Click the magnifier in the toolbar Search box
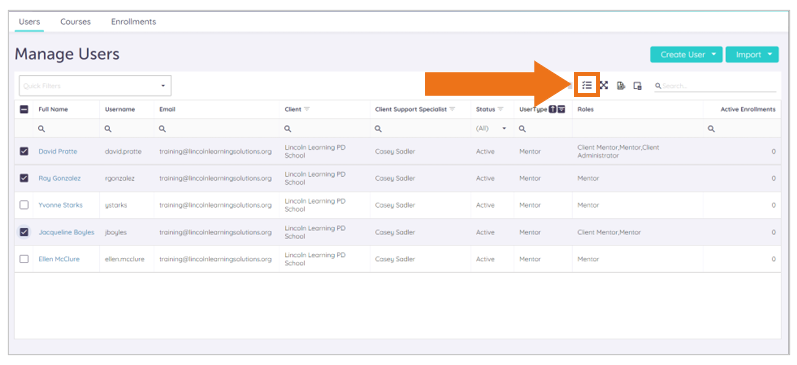797x365 pixels. coord(658,86)
